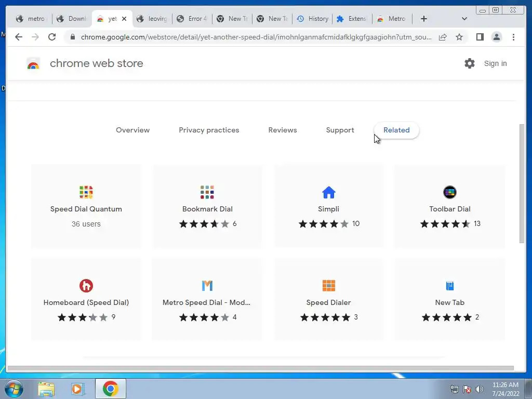This screenshot has height=399, width=532.
Task: Click 'chrome web store' heading text
Action: (x=96, y=63)
